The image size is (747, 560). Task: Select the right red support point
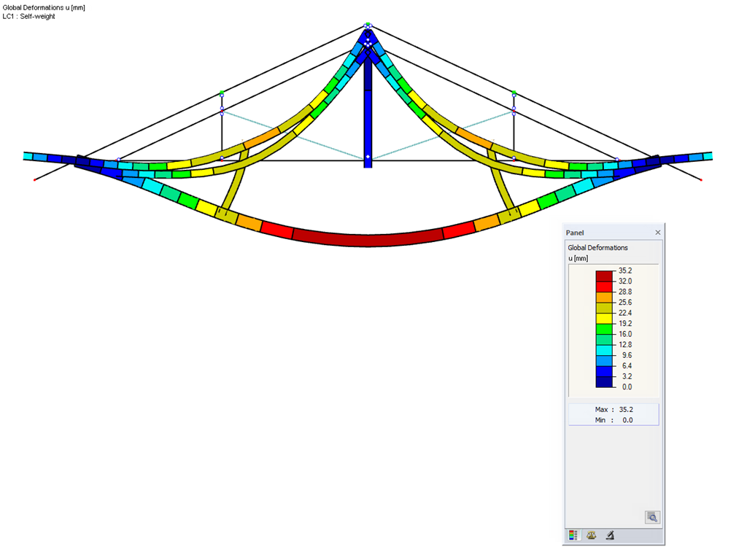coord(701,179)
